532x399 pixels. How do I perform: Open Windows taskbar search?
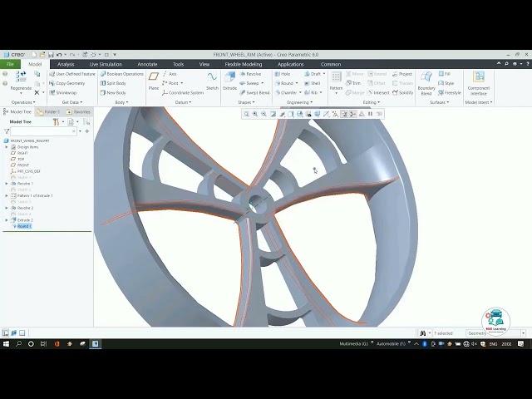click(18, 343)
